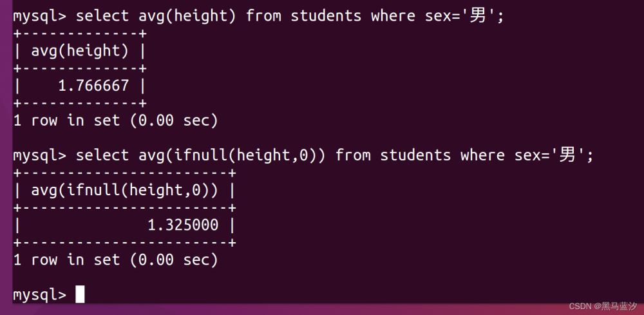Click the mysql> prompt before the ifnull query

coord(39,155)
